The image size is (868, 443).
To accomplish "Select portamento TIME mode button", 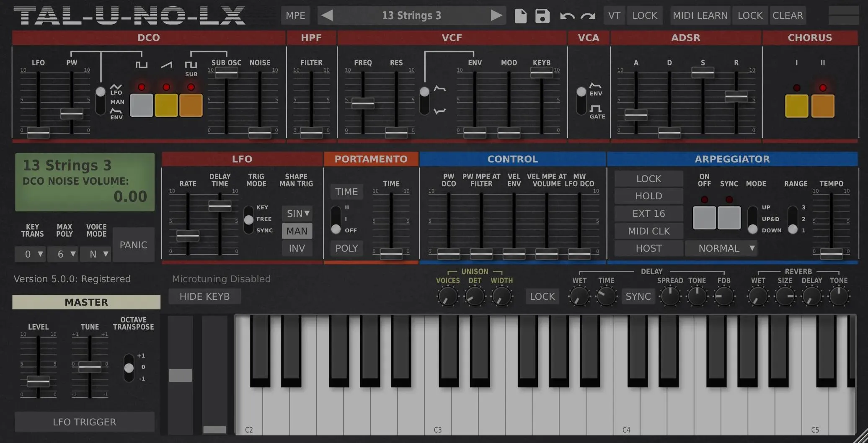I will [x=346, y=192].
